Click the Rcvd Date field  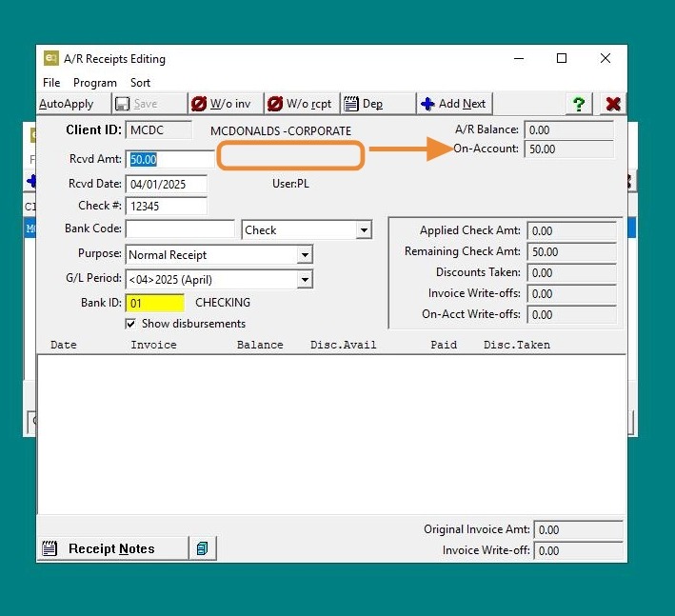pyautogui.click(x=167, y=185)
